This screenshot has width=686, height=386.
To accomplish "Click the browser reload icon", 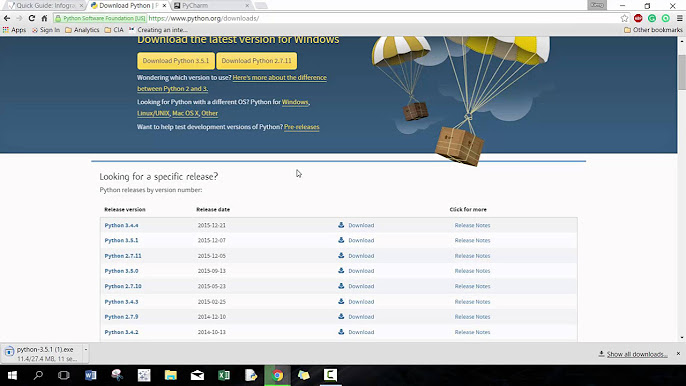I will pos(32,18).
